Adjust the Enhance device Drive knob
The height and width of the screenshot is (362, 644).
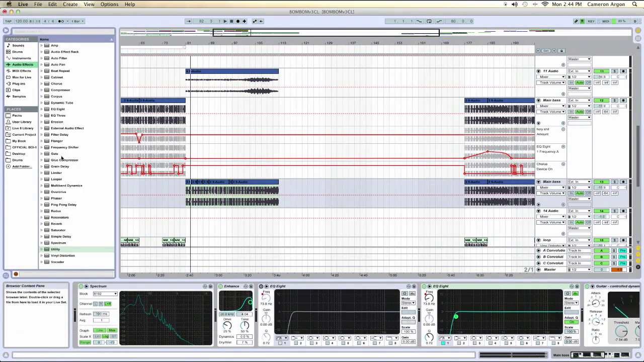(227, 325)
